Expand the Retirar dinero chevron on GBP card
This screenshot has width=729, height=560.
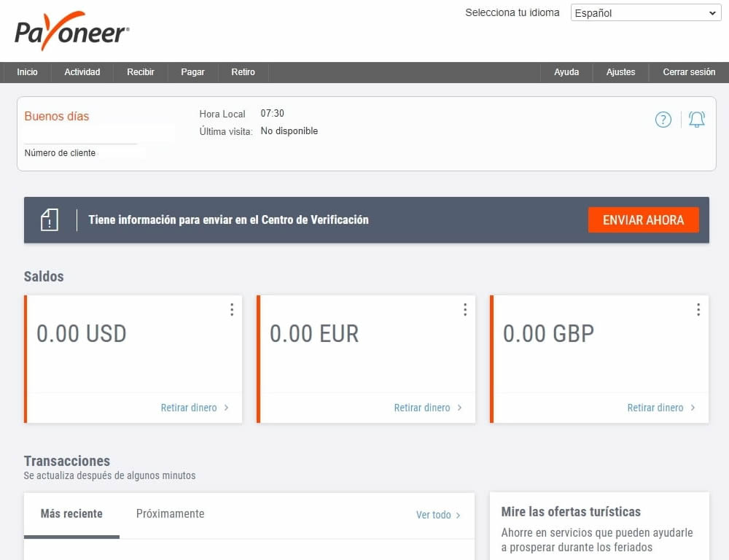pyautogui.click(x=693, y=408)
